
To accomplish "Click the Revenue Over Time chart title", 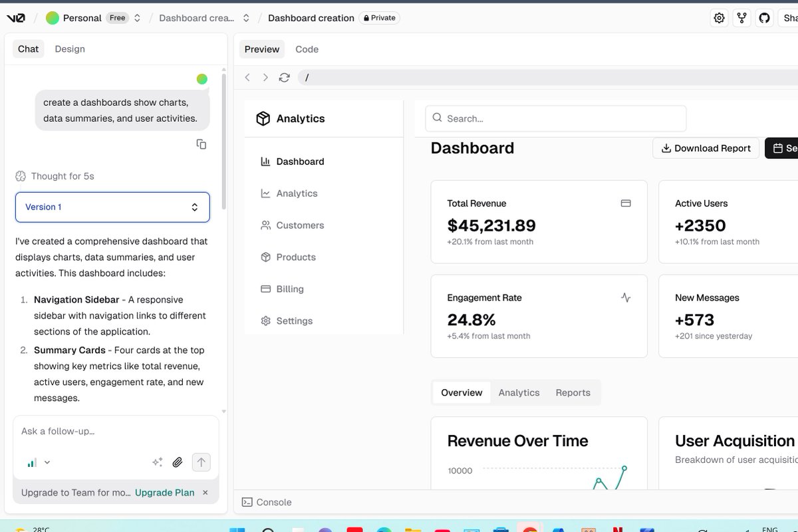I will coord(517,441).
